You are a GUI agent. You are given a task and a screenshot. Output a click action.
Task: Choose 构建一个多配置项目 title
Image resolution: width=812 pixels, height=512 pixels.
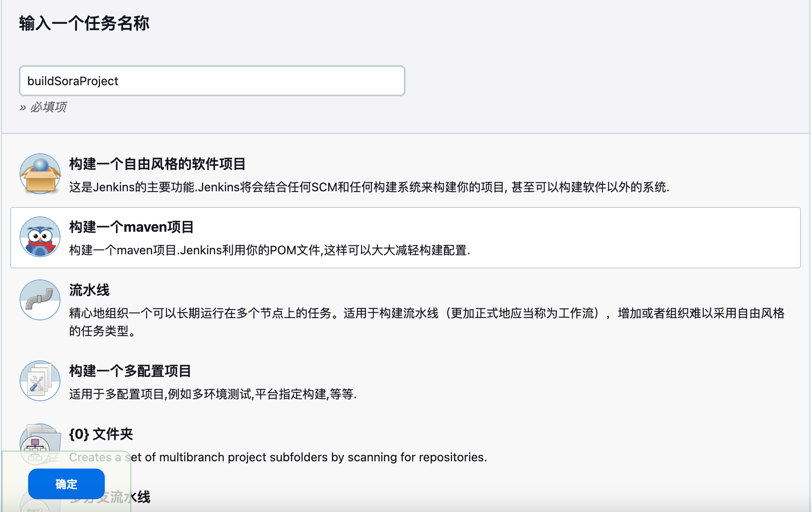pos(130,371)
